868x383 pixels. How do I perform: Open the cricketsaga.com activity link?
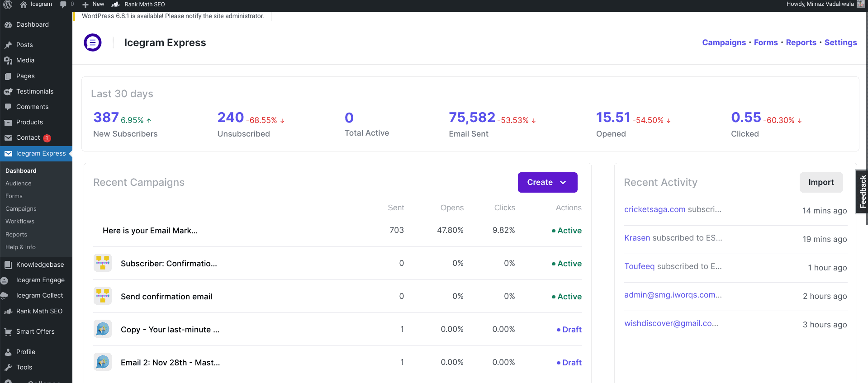coord(655,209)
